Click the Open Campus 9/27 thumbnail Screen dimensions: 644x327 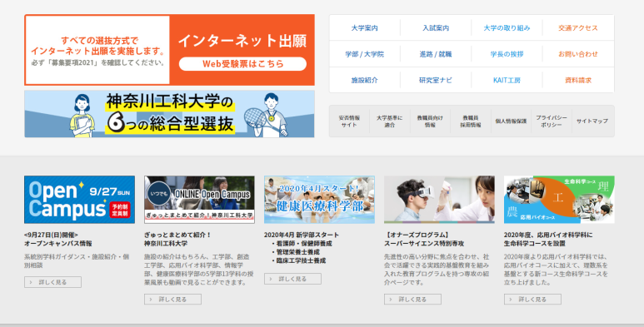tap(79, 200)
